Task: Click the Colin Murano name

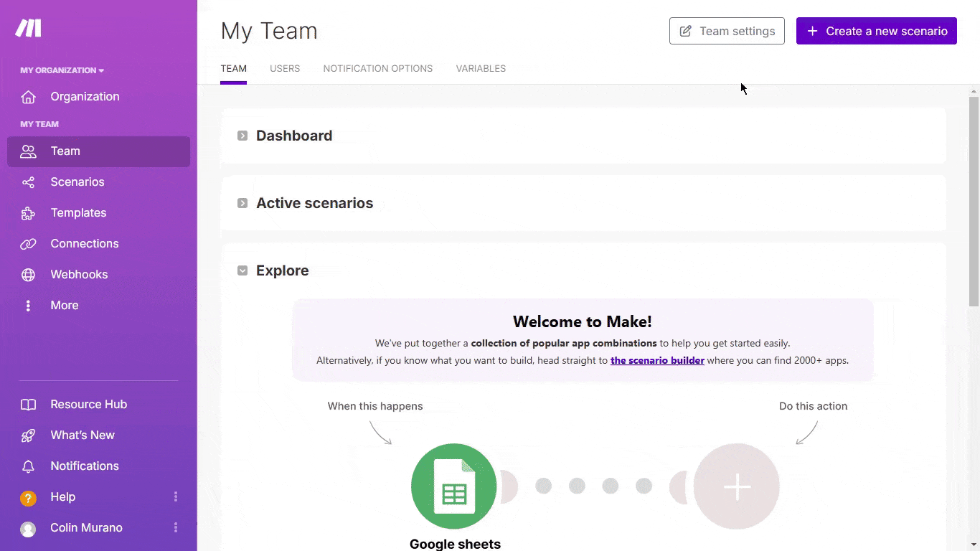Action: point(86,528)
